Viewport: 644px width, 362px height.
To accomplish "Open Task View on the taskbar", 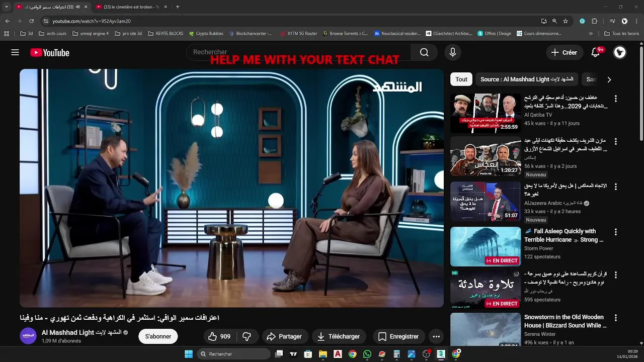I will (x=279, y=354).
